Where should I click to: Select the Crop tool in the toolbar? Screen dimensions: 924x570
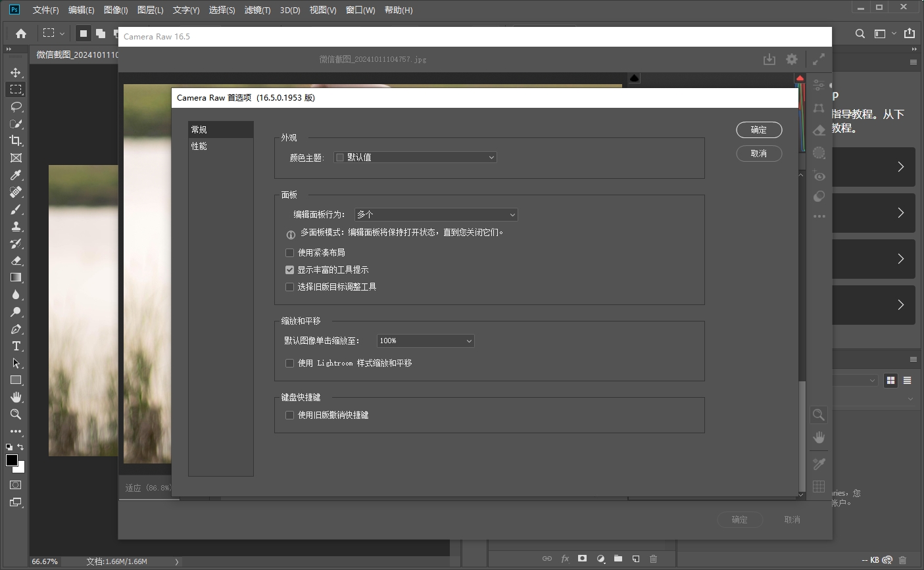click(x=16, y=140)
